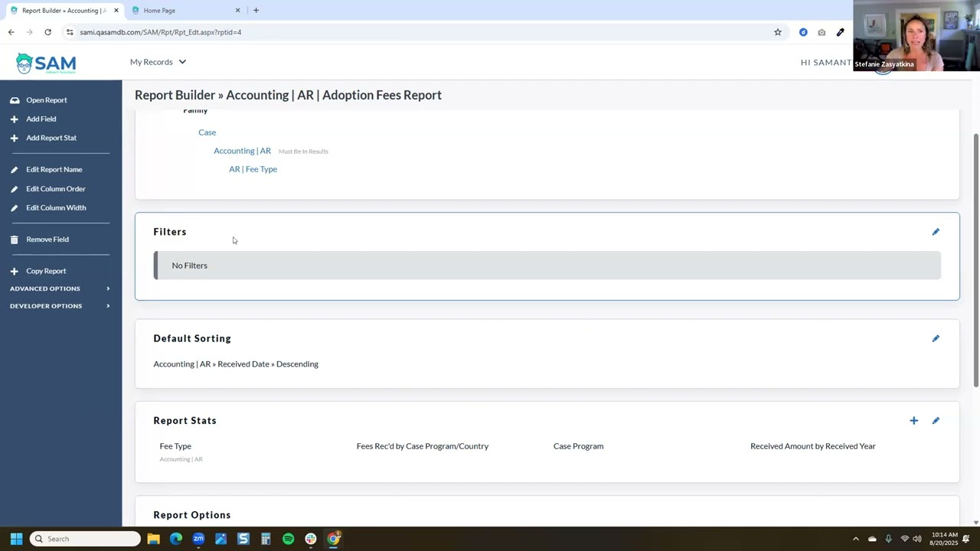Open Zoom from the taskbar
The image size is (980, 551).
tap(198, 539)
